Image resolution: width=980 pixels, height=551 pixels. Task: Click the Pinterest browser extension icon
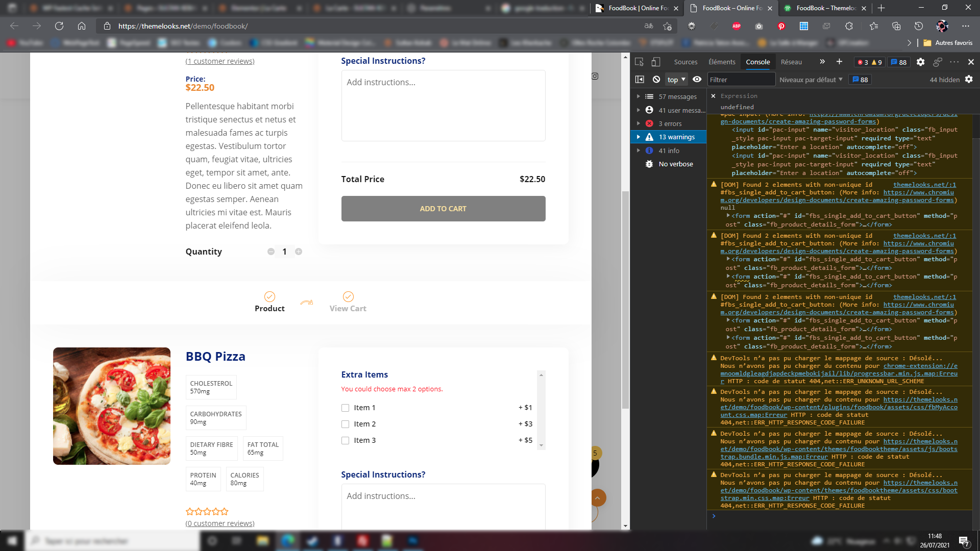point(781,26)
